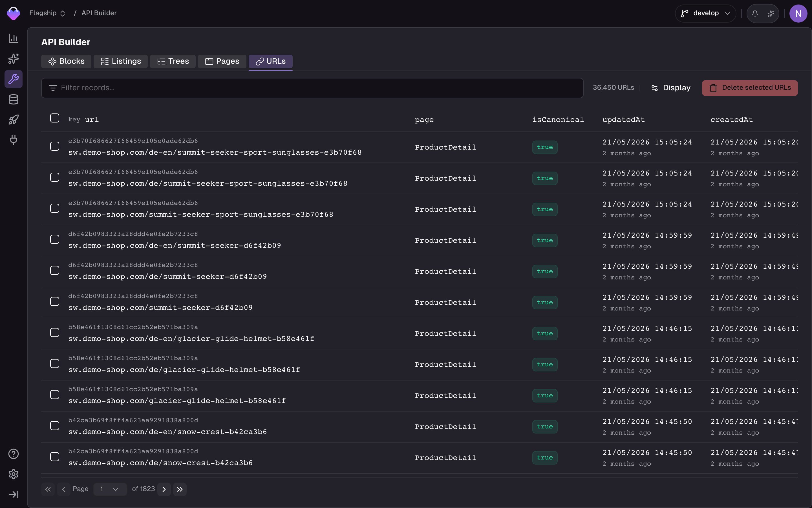Go to first page with double-left arrows
Image resolution: width=812 pixels, height=508 pixels.
click(x=48, y=489)
